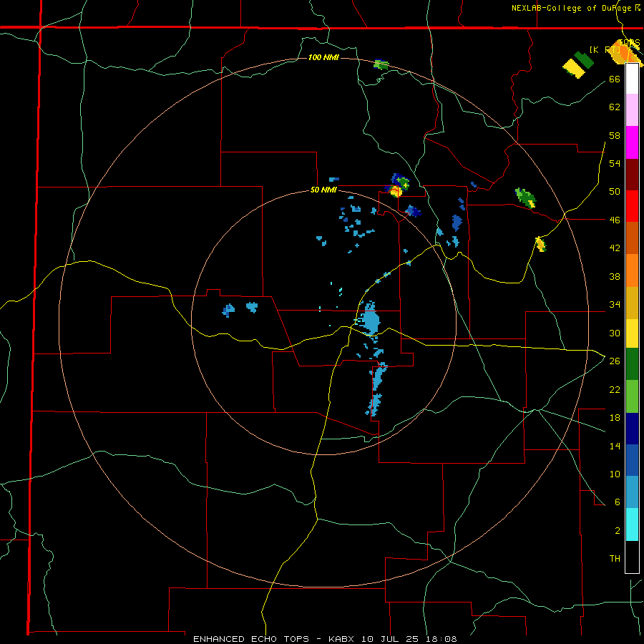
Task: Click the bright red color scale swatch
Action: coord(632,206)
